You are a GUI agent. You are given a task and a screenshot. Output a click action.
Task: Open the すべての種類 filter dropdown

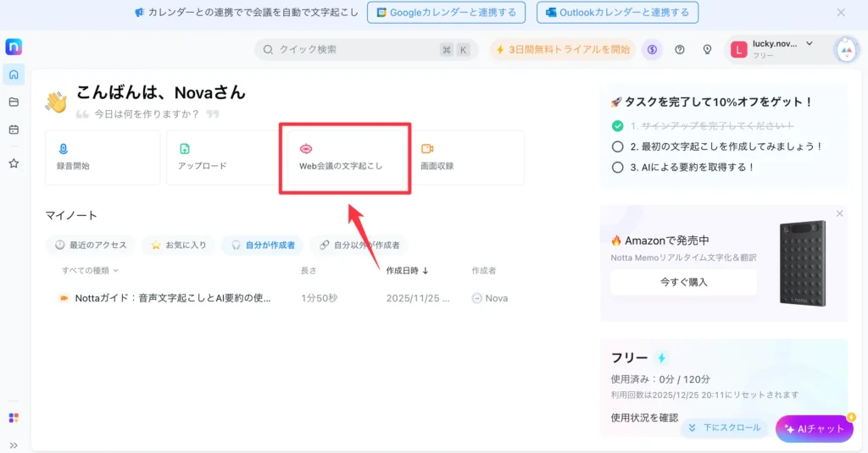click(x=90, y=270)
